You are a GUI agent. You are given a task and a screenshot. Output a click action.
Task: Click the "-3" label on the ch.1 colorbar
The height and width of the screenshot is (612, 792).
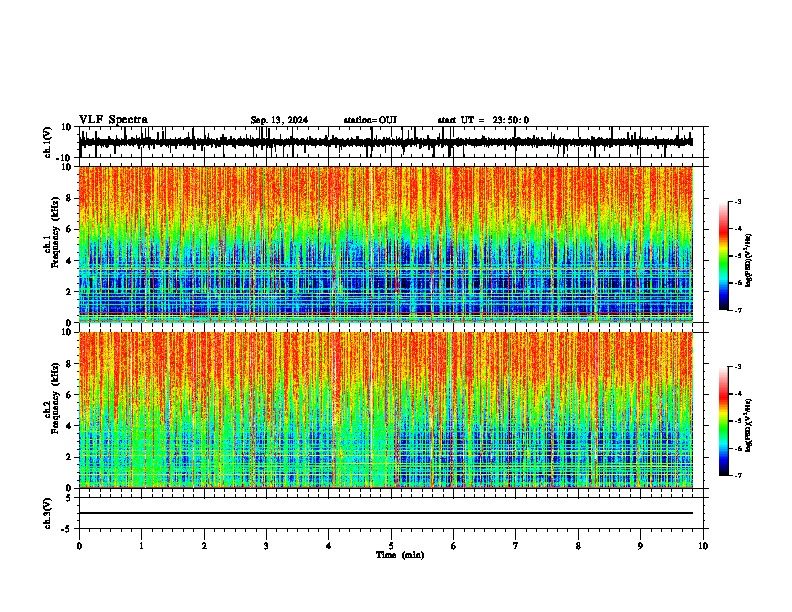point(738,201)
